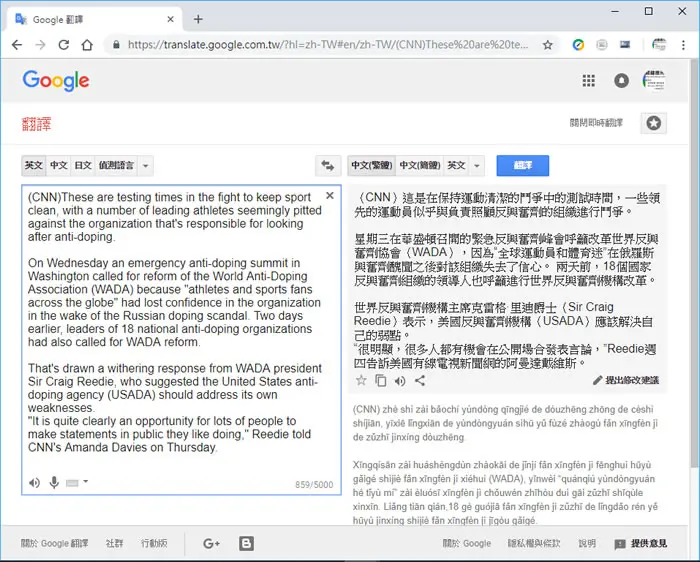700x562 pixels.
Task: Clear the source text with X
Action: [330, 196]
